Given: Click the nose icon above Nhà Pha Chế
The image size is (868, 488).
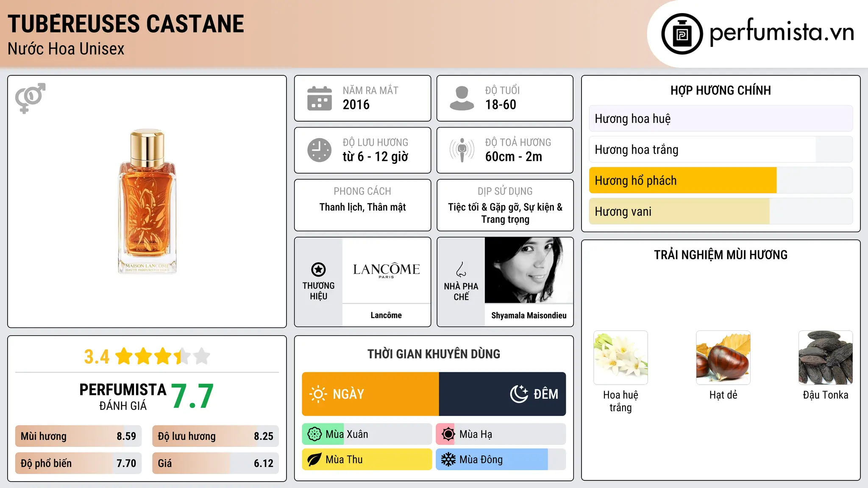Looking at the screenshot, I should click(x=461, y=269).
